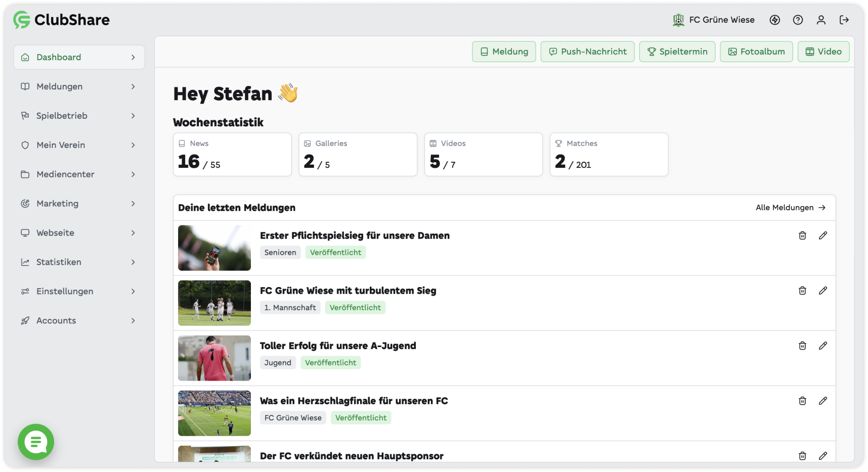Open the chat support bubble
The width and height of the screenshot is (868, 472).
tap(36, 442)
